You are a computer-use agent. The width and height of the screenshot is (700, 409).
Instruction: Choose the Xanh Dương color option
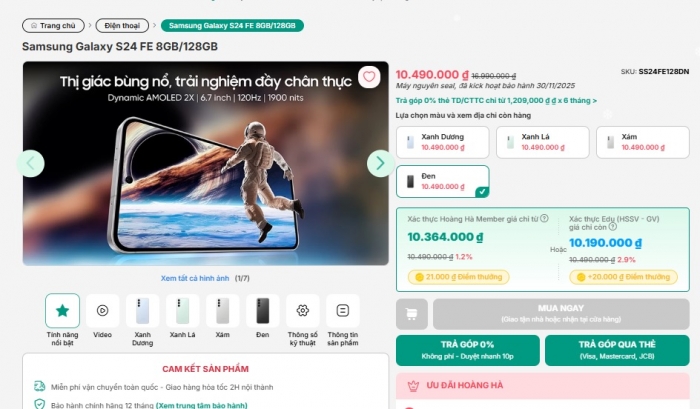442,142
